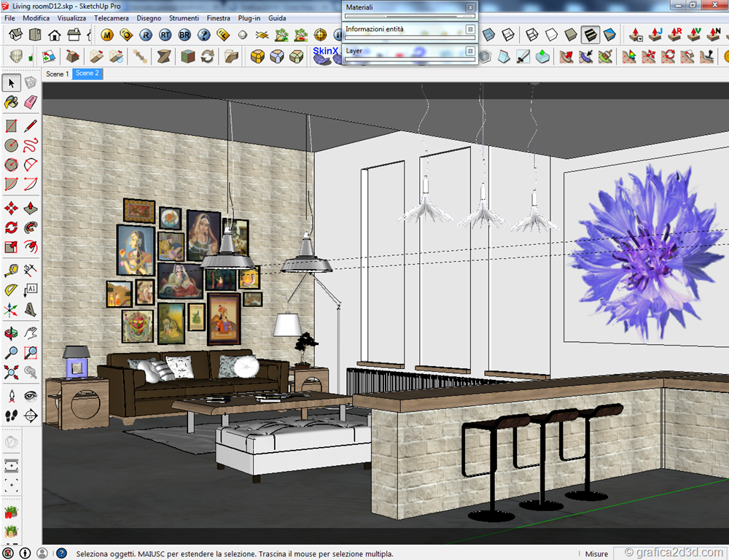Click the help question mark in status bar

pos(61,553)
